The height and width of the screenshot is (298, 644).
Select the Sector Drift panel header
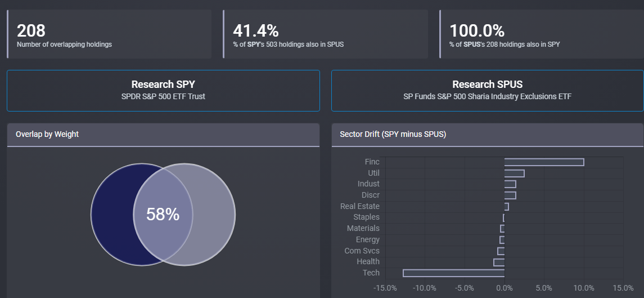[488, 135]
